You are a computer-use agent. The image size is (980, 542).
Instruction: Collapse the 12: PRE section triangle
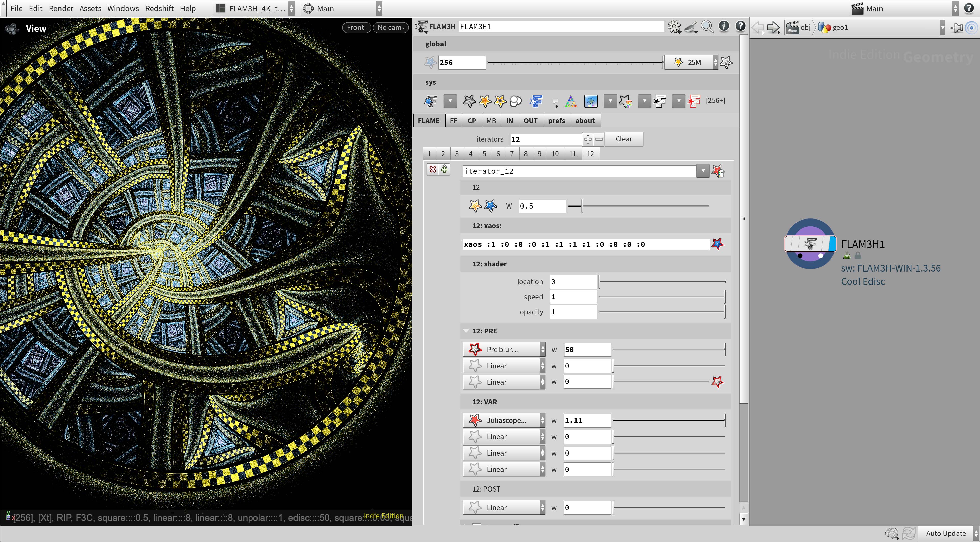[x=466, y=331]
